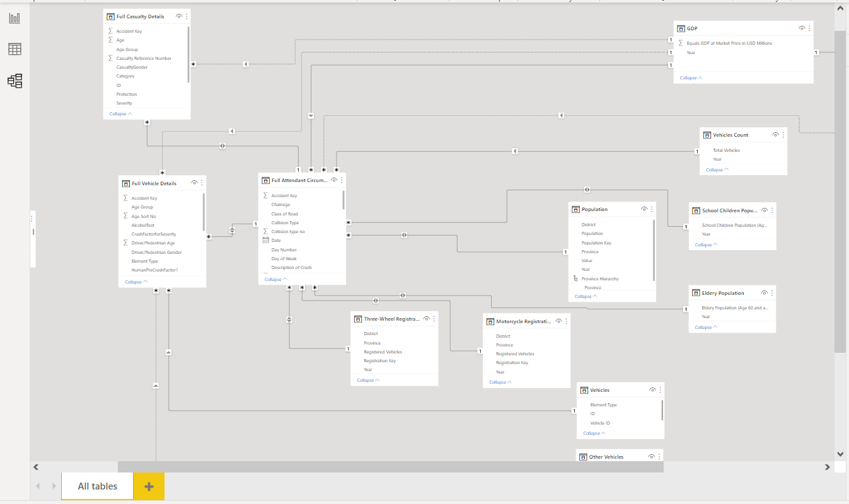Add a new layout tab
Viewport: 849px width, 504px height.
149,486
